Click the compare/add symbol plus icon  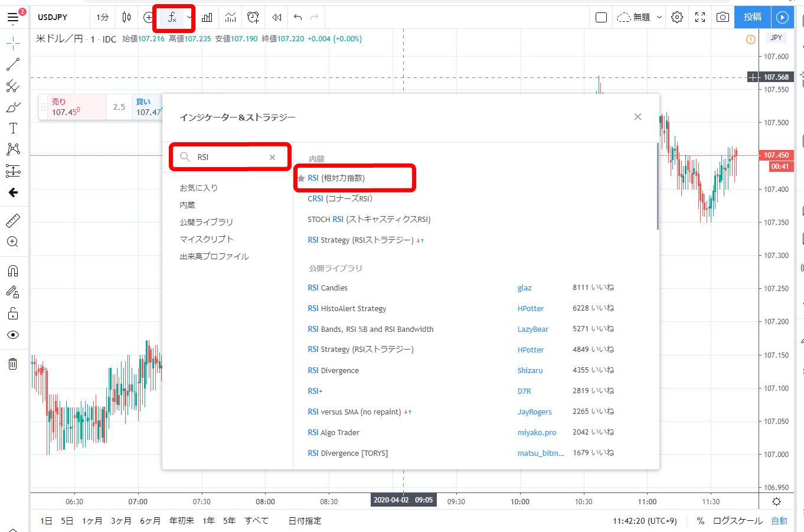tap(149, 17)
